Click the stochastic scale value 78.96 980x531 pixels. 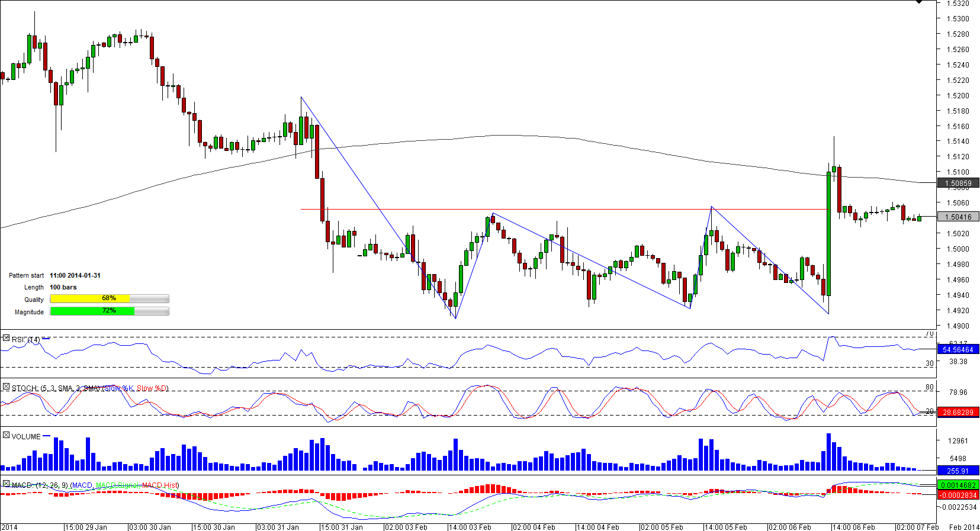click(958, 392)
